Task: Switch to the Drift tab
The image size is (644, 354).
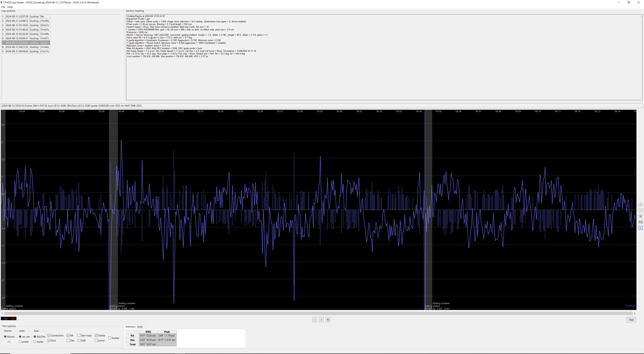Action: (x=140, y=327)
